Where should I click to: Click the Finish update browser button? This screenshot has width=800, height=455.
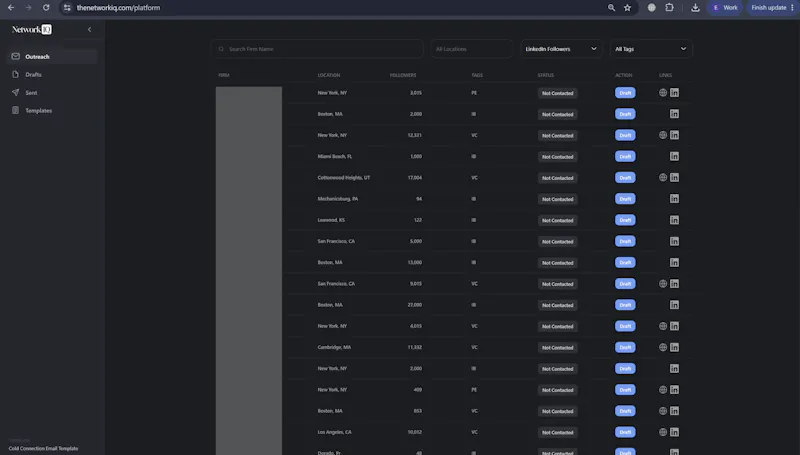[772, 8]
